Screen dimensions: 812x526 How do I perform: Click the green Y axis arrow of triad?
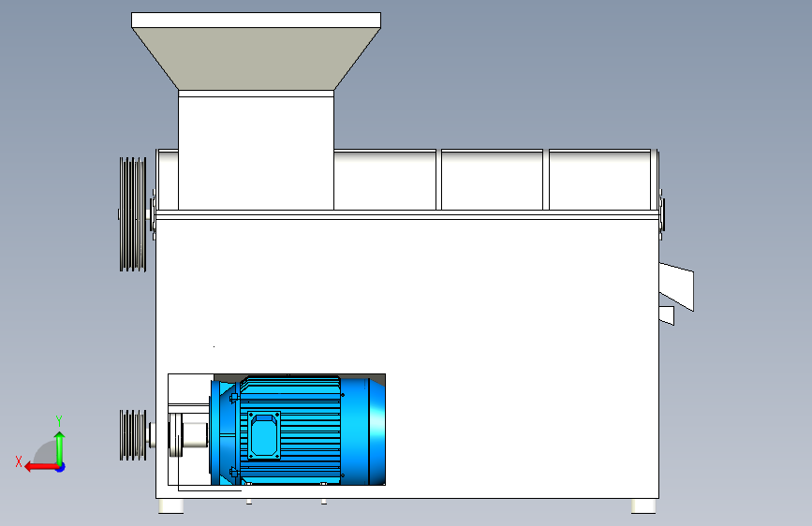click(x=60, y=447)
